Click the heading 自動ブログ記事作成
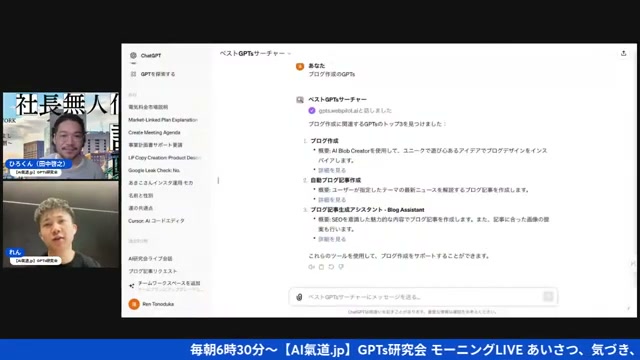This screenshot has width=640, height=360. [336, 180]
